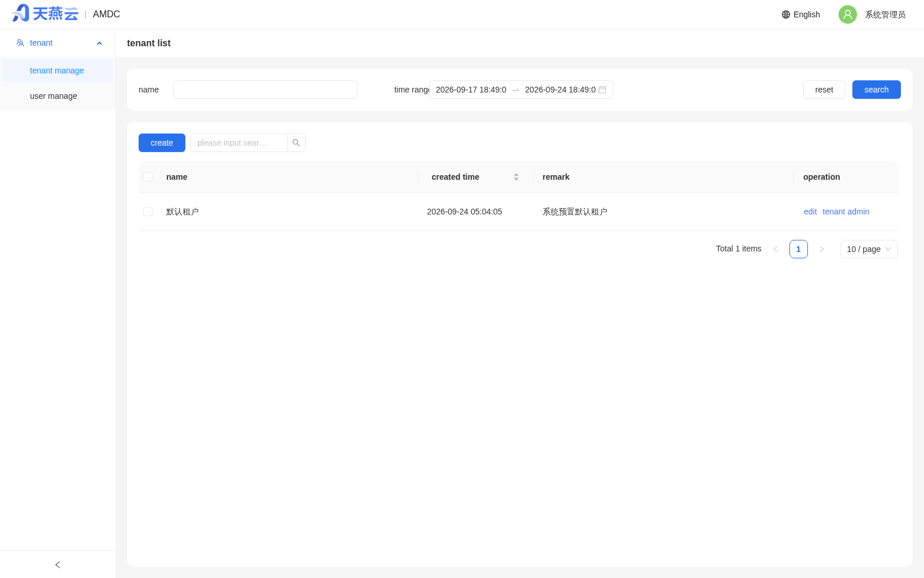Click the globe language icon
Screen dimensions: 924x578
tap(786, 14)
